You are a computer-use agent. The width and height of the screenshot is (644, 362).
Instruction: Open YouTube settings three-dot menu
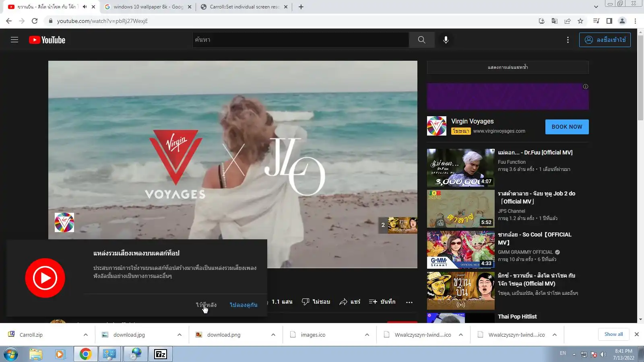coord(568,40)
